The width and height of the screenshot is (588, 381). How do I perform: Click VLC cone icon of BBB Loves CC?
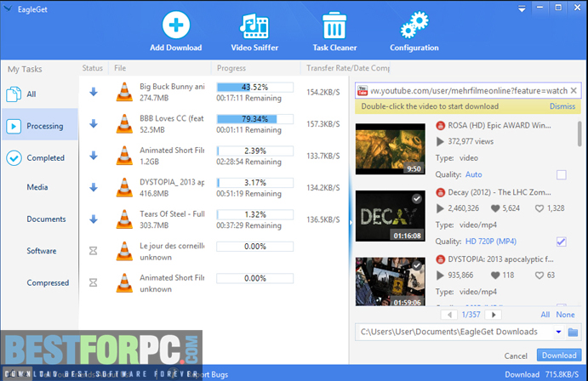(124, 123)
